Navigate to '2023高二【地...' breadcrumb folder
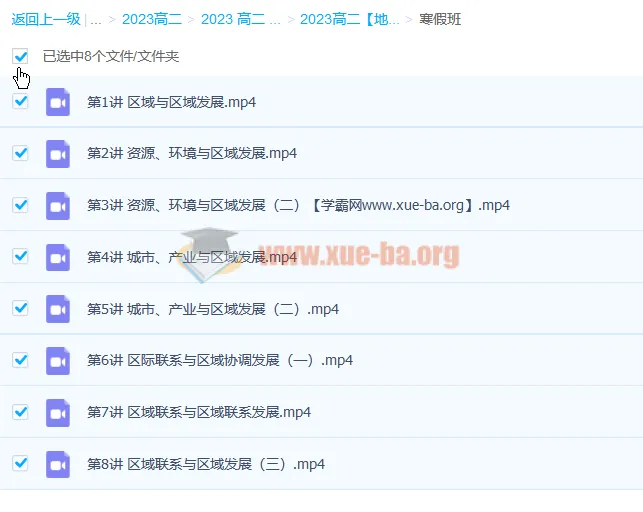The width and height of the screenshot is (643, 512). [x=349, y=19]
